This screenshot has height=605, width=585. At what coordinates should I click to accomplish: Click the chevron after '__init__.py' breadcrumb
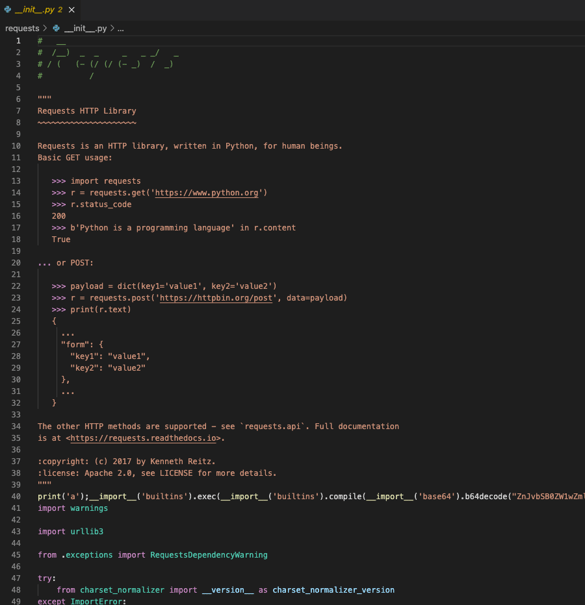pyautogui.click(x=112, y=28)
